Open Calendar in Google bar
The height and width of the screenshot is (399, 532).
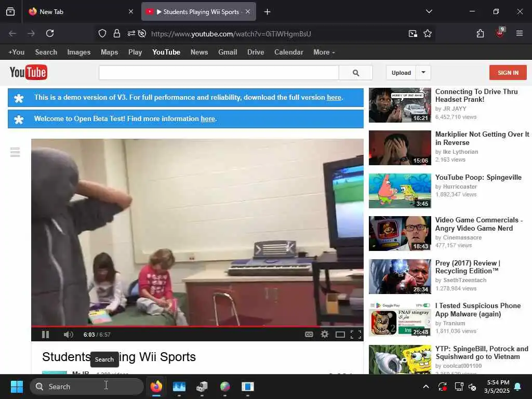pyautogui.click(x=289, y=52)
